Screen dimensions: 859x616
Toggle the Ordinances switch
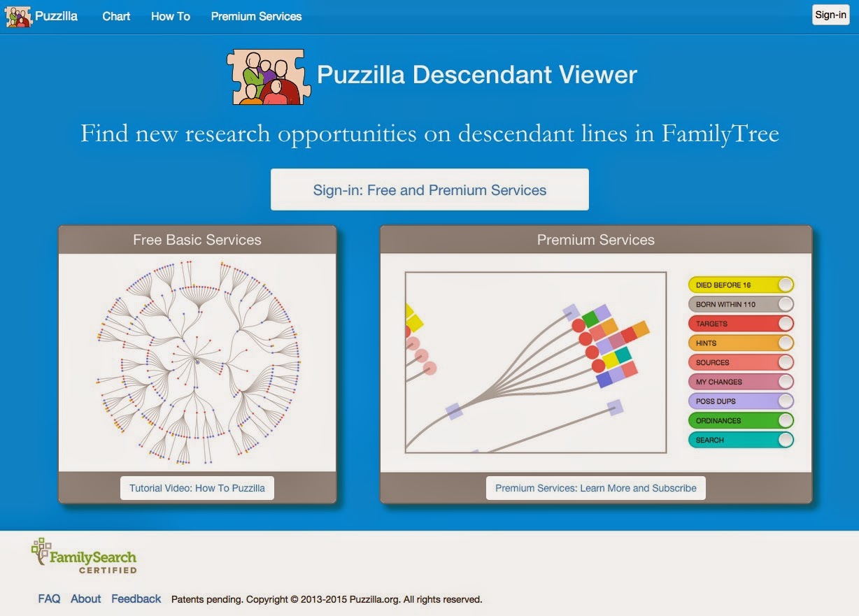pyautogui.click(x=741, y=420)
